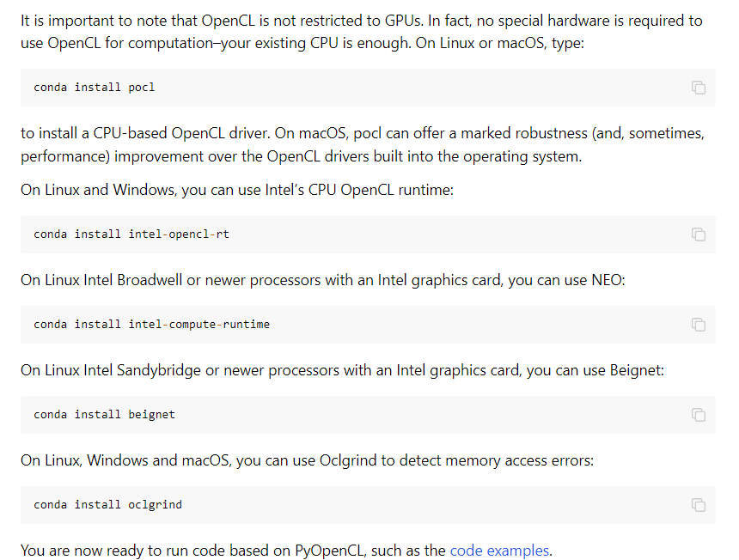Click the 'conda install beignet' code text
This screenshot has height=560, width=739.
point(104,415)
